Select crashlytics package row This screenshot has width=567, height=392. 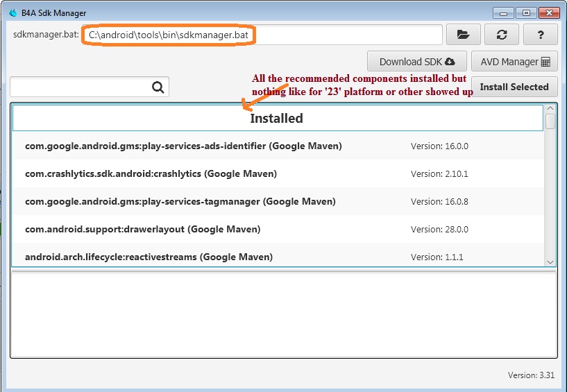coord(278,173)
